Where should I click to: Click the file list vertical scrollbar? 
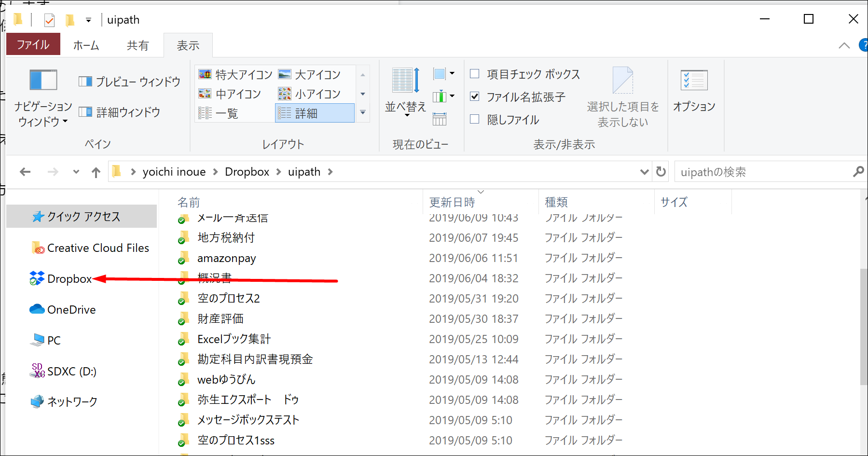click(x=864, y=326)
